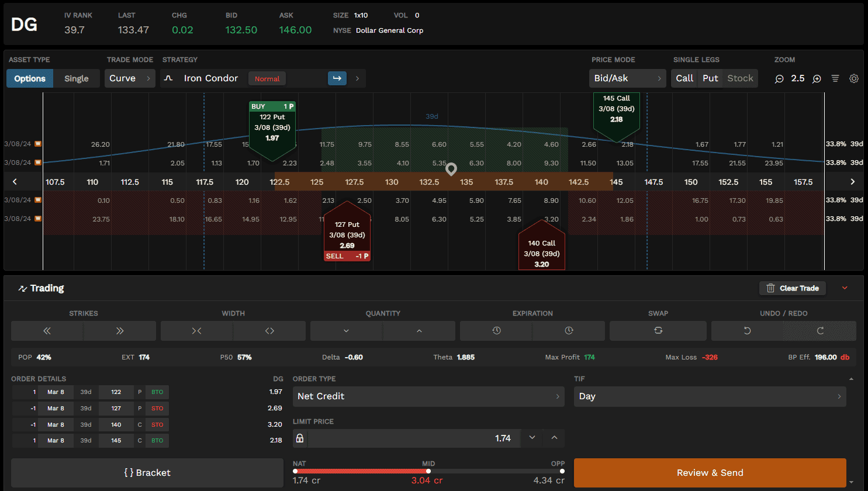The height and width of the screenshot is (491, 868).
Task: Toggle the limit price lock
Action: click(x=300, y=438)
